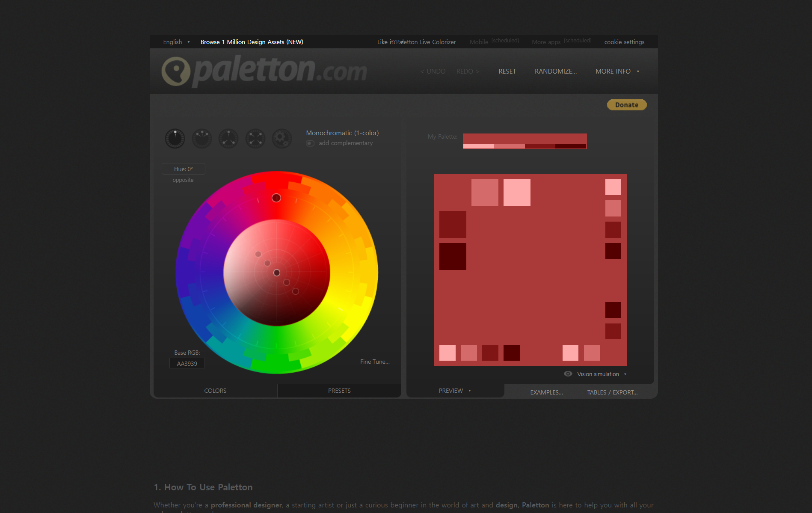Open the Paletton Live Colorizer link

[x=426, y=42]
